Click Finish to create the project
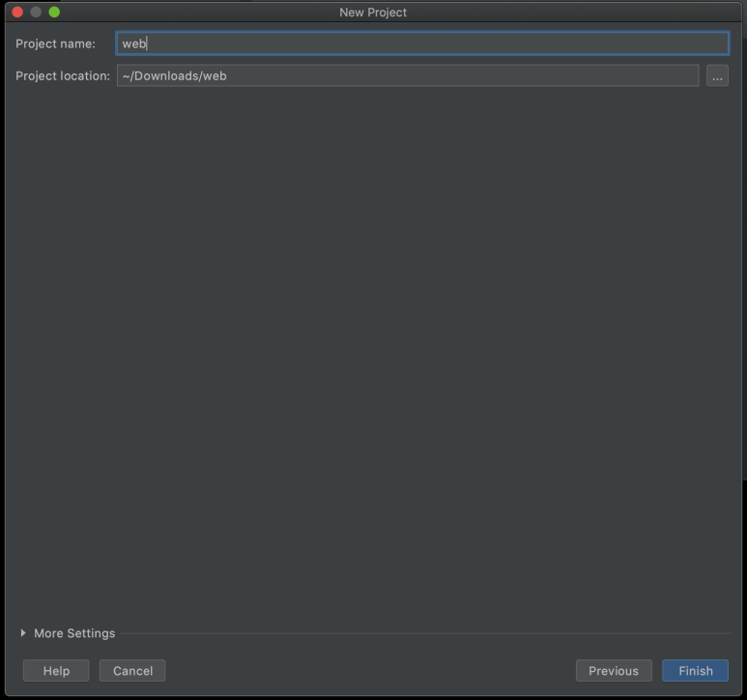This screenshot has height=700, width=747. click(695, 670)
